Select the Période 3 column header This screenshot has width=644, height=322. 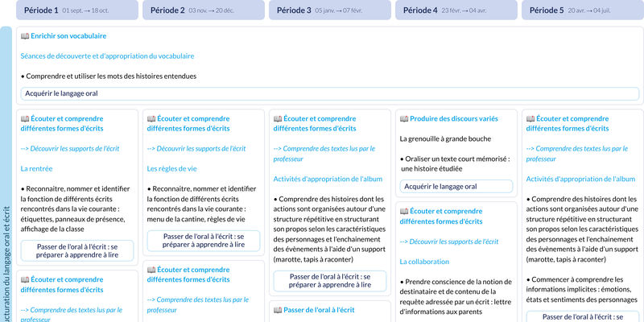pos(330,10)
